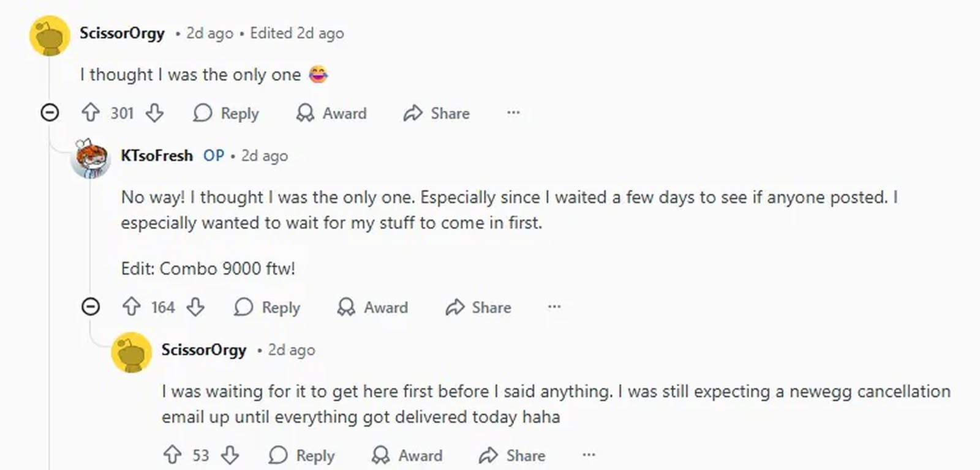This screenshot has height=470, width=980.
Task: Reply to ScissorOrgy's top comment
Action: click(226, 113)
